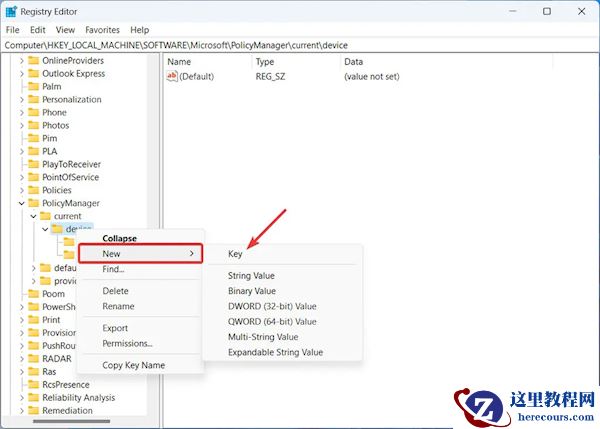Select the Print folder icon
The height and width of the screenshot is (429, 600).
click(34, 320)
